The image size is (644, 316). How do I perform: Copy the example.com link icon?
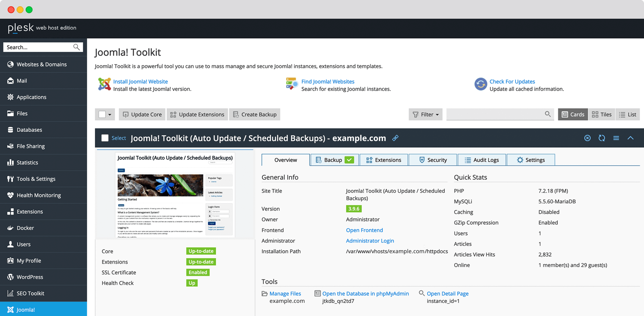(395, 138)
